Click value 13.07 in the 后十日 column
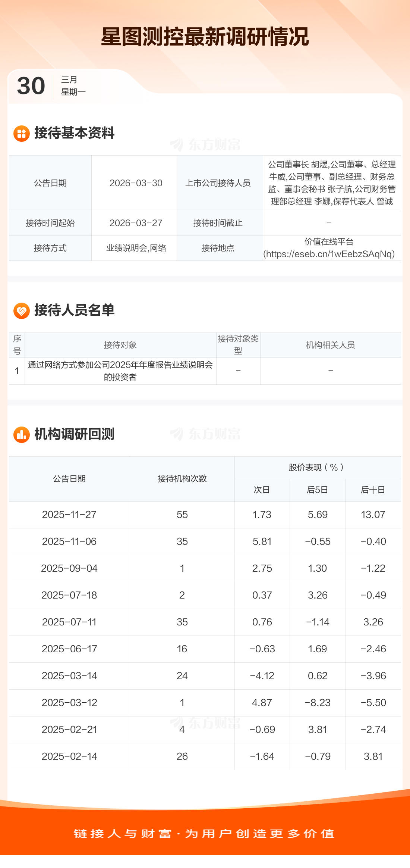The image size is (410, 868). coord(373,515)
